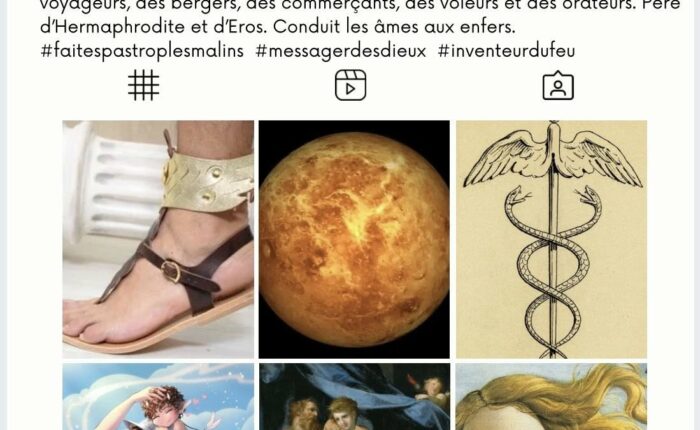This screenshot has height=430, width=700.
Task: Follow the #messagerdesdieux hashtag
Action: point(341,51)
